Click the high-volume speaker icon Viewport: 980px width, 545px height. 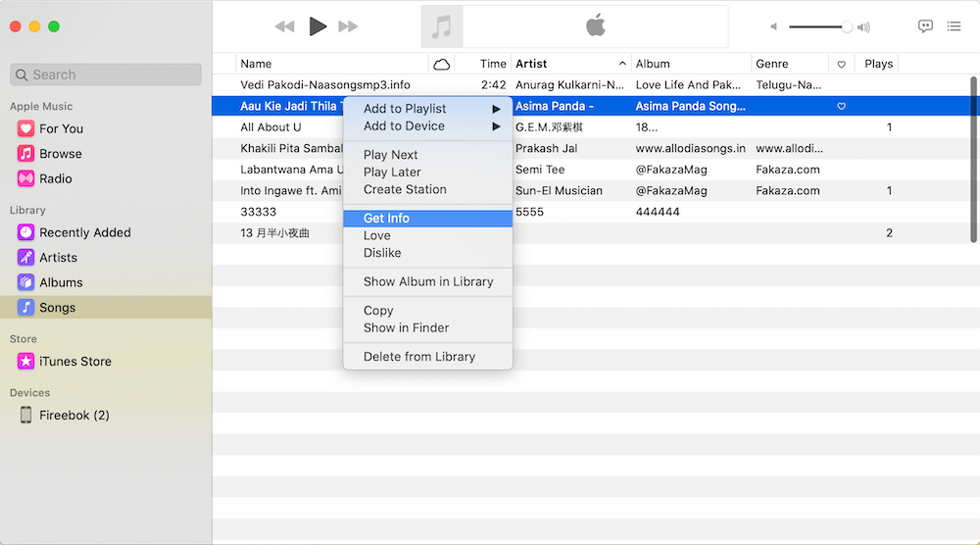point(863,26)
